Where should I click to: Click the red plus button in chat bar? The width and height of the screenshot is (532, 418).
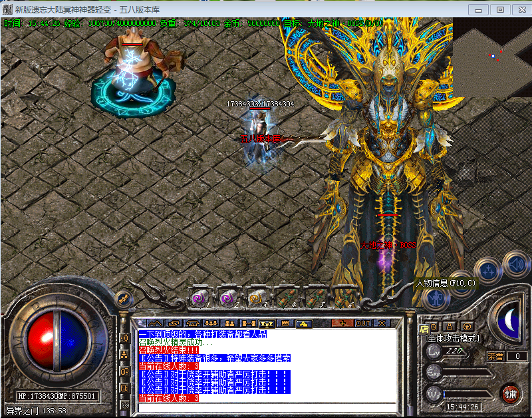[x=342, y=323]
